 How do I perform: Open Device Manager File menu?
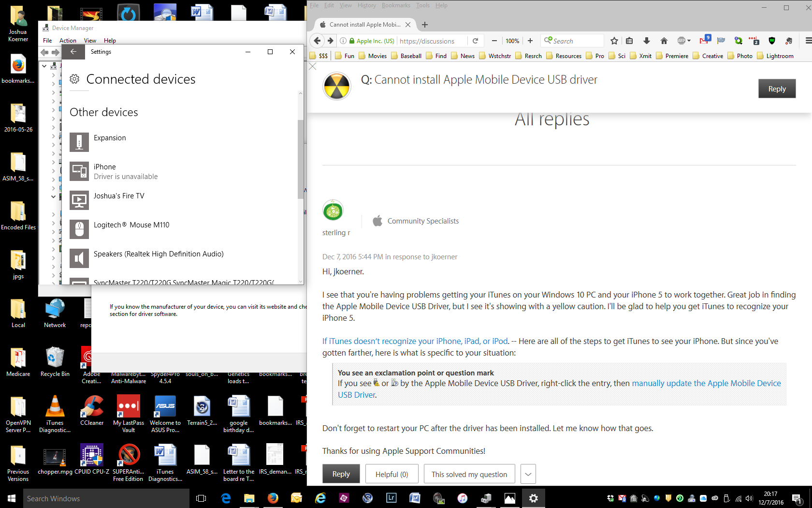click(x=47, y=41)
